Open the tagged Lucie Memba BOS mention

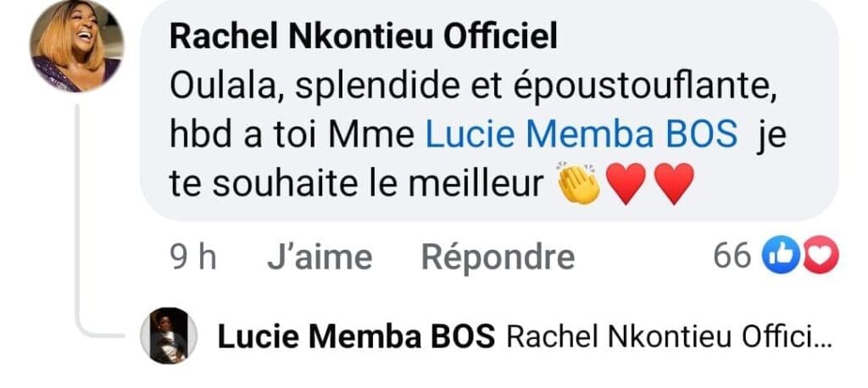pos(581,136)
